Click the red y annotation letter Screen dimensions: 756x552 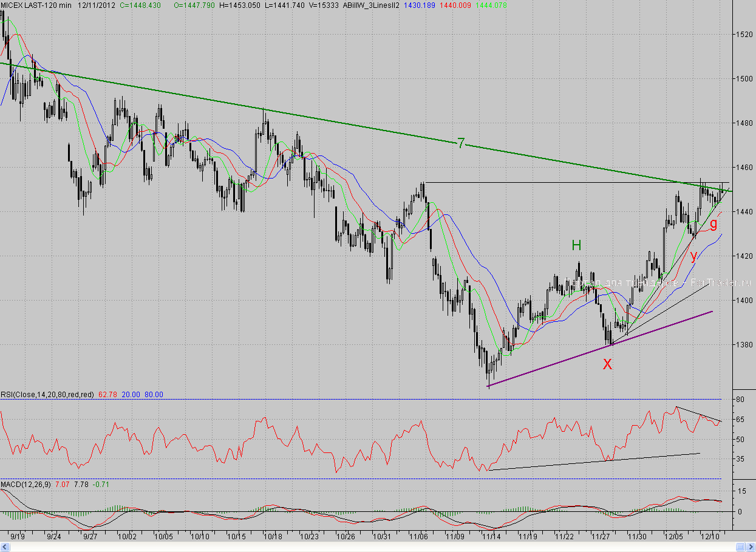tap(693, 255)
